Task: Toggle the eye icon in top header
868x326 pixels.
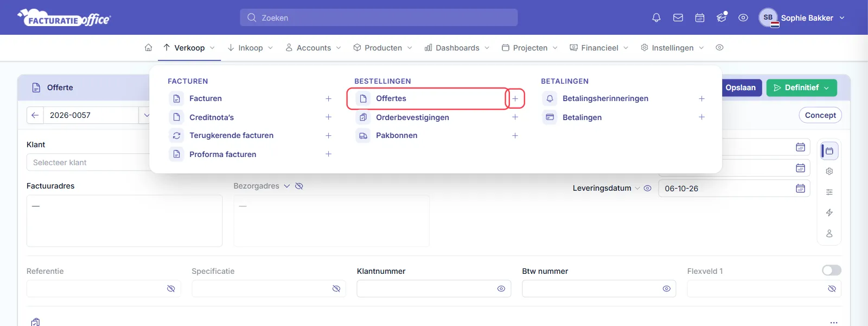Action: point(743,17)
